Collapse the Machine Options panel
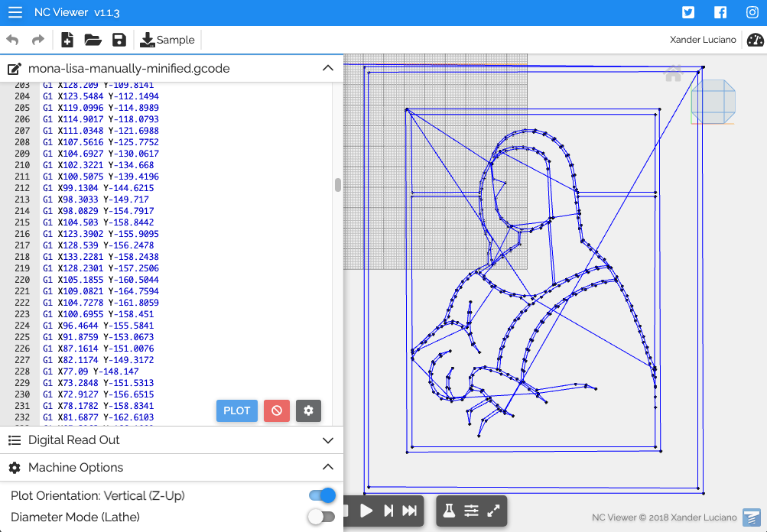 tap(328, 467)
